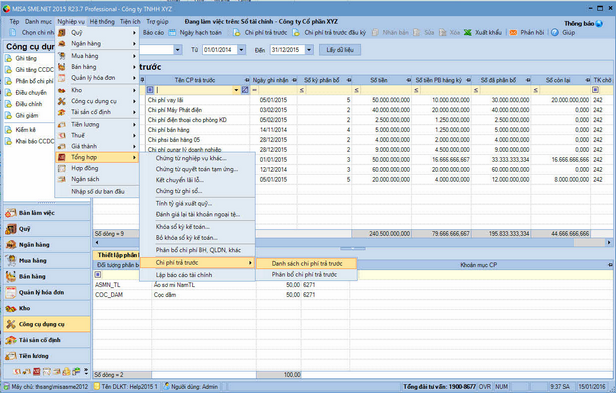Select Danh sách chi phí trả trước
This screenshot has height=393, width=616.
point(306,263)
